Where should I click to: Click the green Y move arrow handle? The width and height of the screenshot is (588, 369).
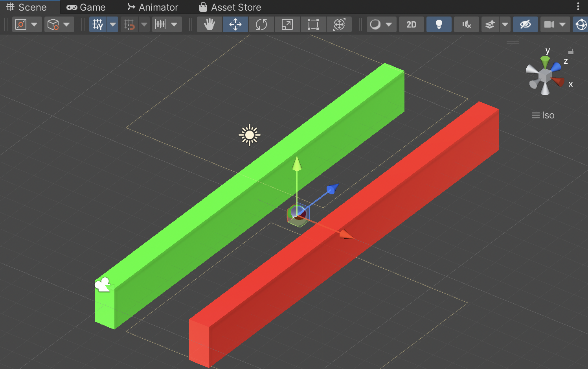[x=297, y=163]
